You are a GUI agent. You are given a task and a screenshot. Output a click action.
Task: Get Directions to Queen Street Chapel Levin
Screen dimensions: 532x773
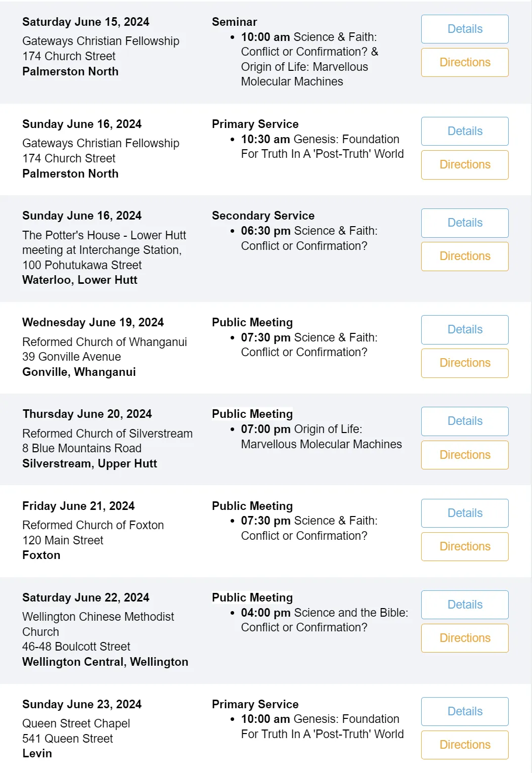[x=465, y=745]
